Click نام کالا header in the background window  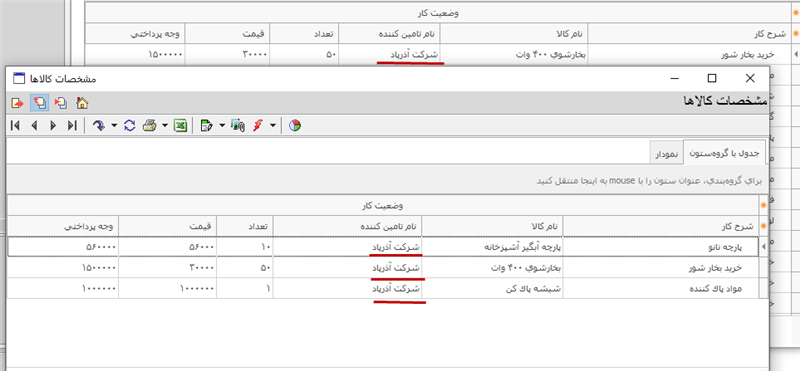(514, 34)
